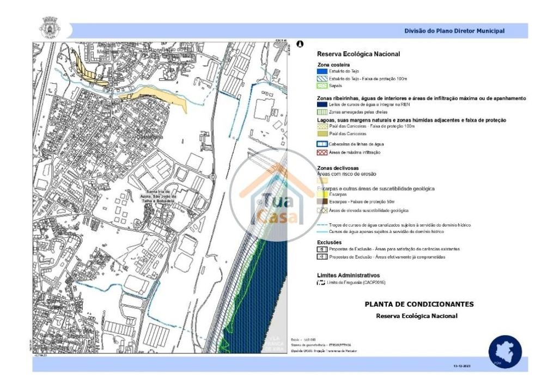
Task: Pick the dark blue Leitos de cursos swatch
Action: click(x=322, y=104)
